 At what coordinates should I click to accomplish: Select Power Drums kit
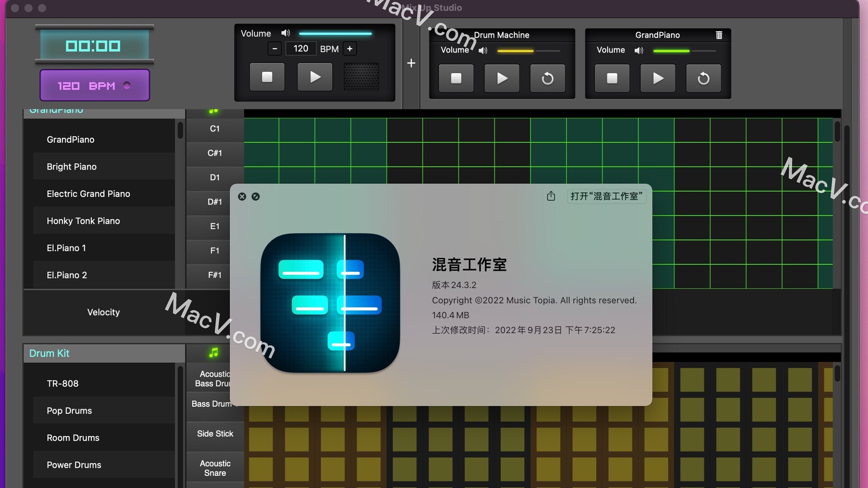(104, 465)
